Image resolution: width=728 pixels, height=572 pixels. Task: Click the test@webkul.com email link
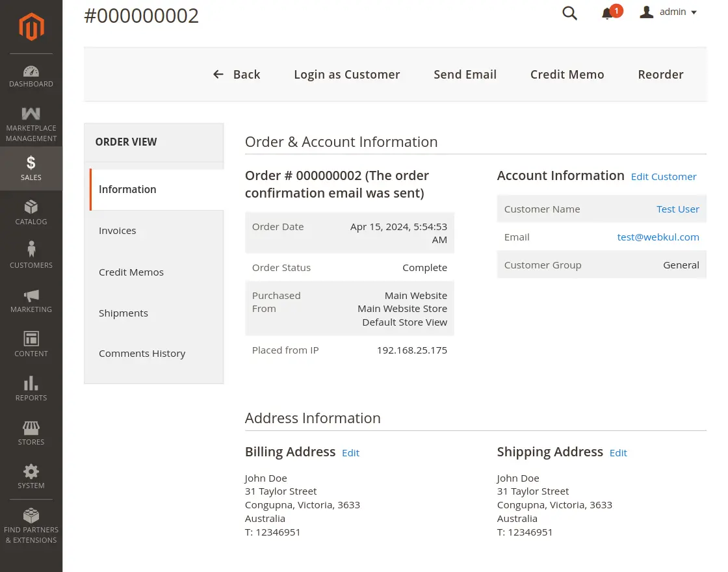[x=658, y=237]
